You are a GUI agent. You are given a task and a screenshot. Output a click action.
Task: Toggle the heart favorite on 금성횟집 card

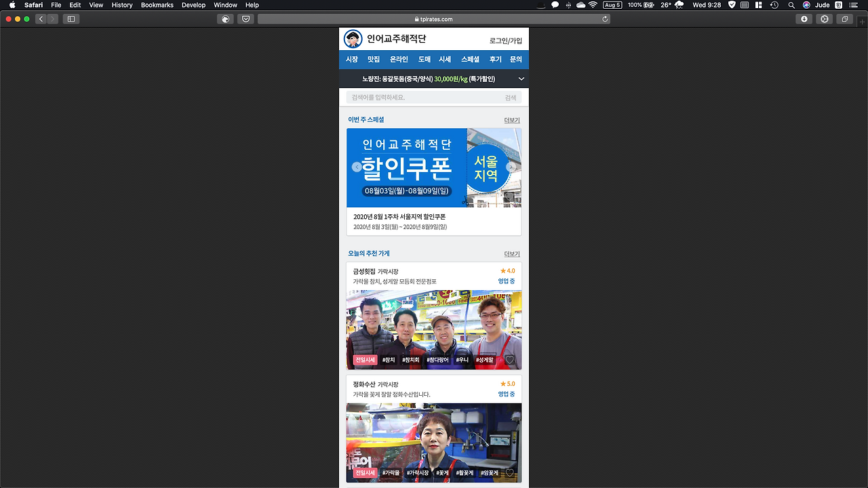tap(511, 360)
